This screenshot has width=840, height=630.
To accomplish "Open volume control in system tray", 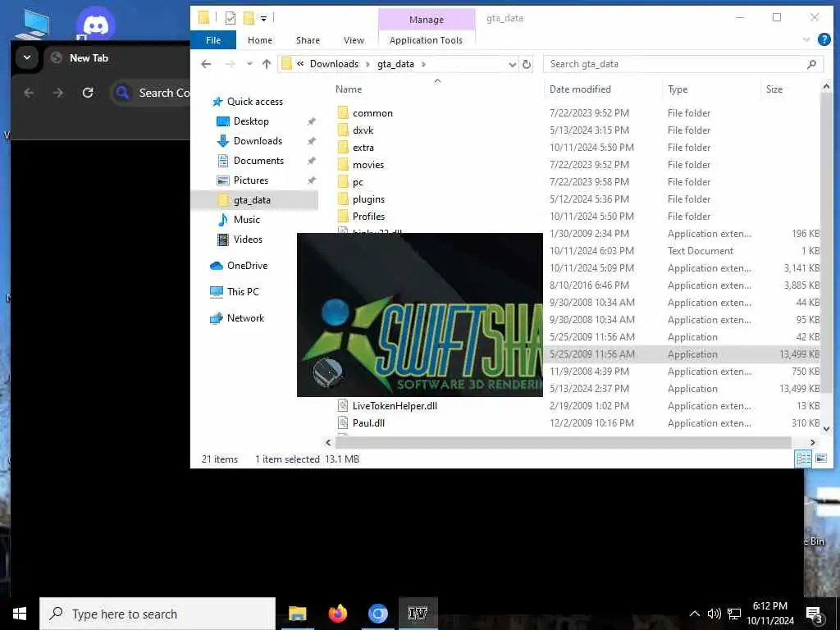I will tap(714, 614).
